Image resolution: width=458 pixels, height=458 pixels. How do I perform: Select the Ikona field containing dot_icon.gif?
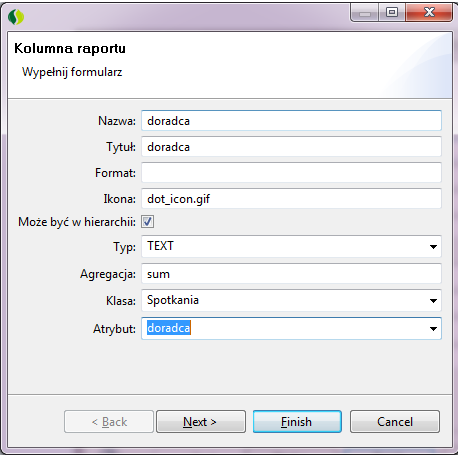coord(291,199)
